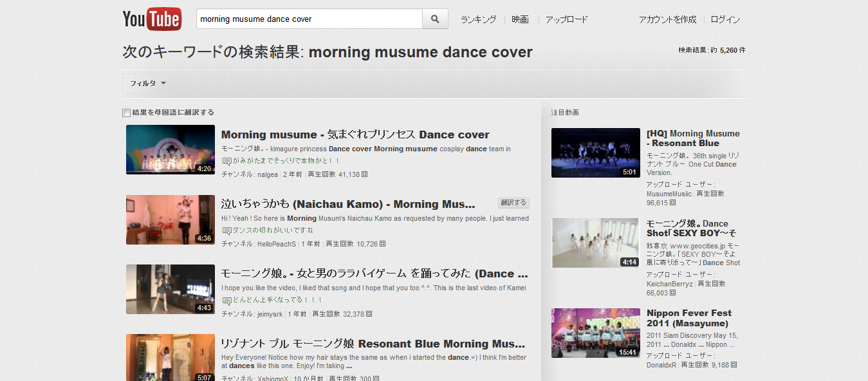
Task: Open channel jeimysrk
Action: 270,314
